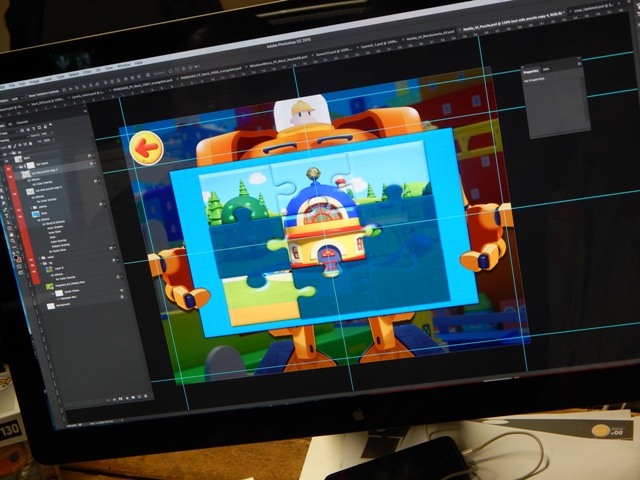Open the View menu
The height and width of the screenshot is (480, 640).
[x=109, y=68]
